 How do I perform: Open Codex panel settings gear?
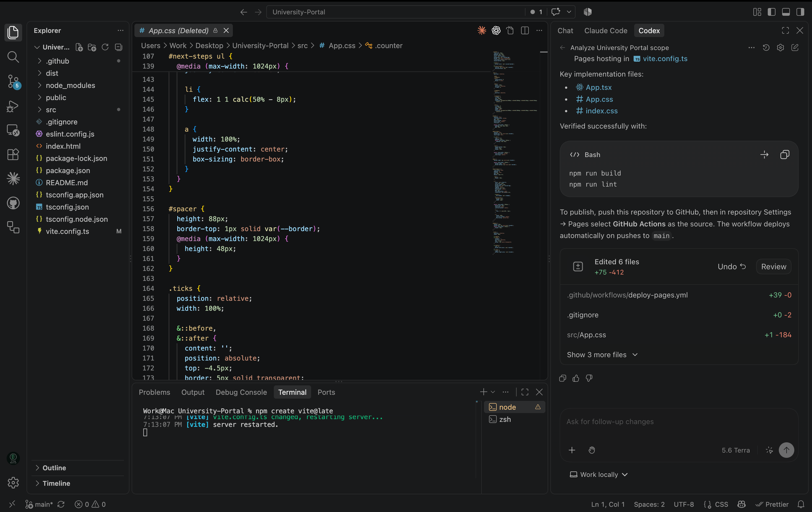(x=780, y=48)
